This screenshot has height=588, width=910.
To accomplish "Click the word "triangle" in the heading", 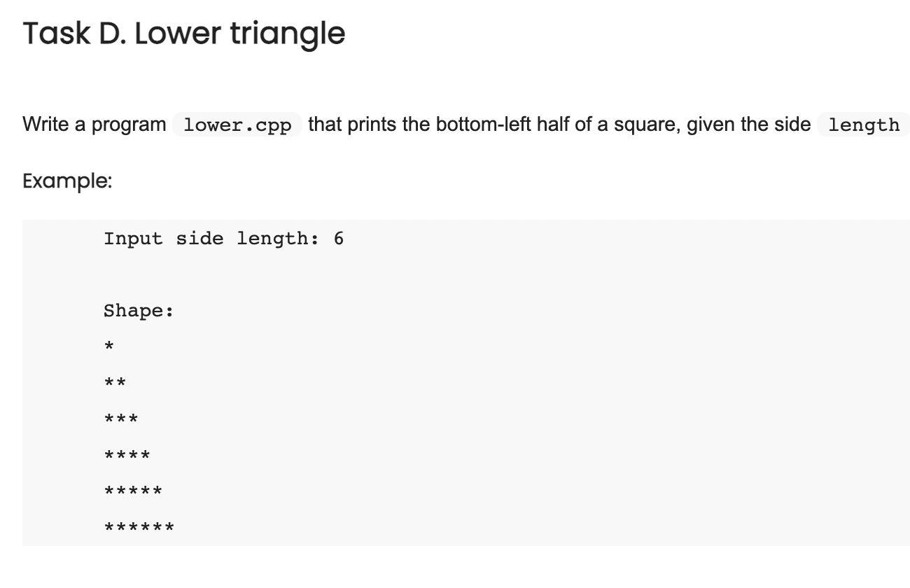I will (x=288, y=35).
